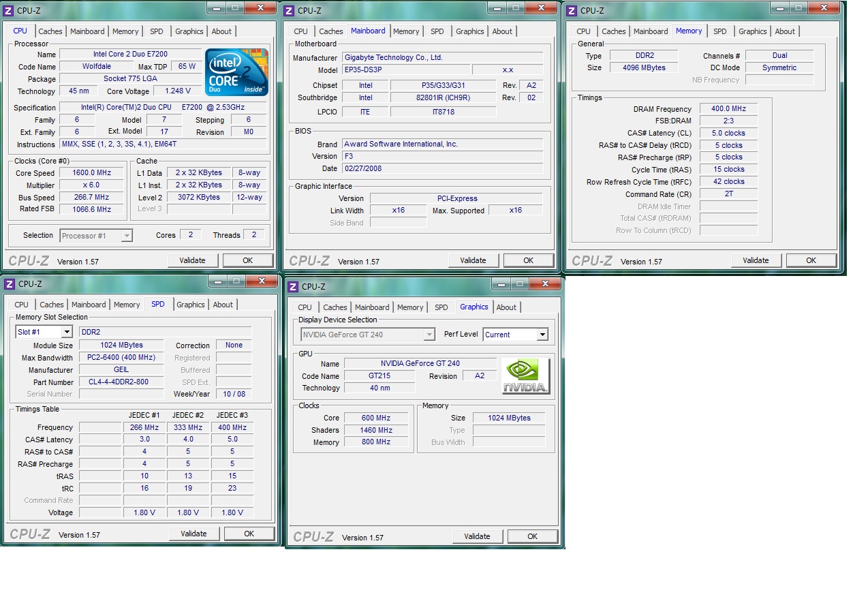Click the CPU-Z title icon of the Memory window
Viewport: 868px width, 599px height.
tap(572, 10)
